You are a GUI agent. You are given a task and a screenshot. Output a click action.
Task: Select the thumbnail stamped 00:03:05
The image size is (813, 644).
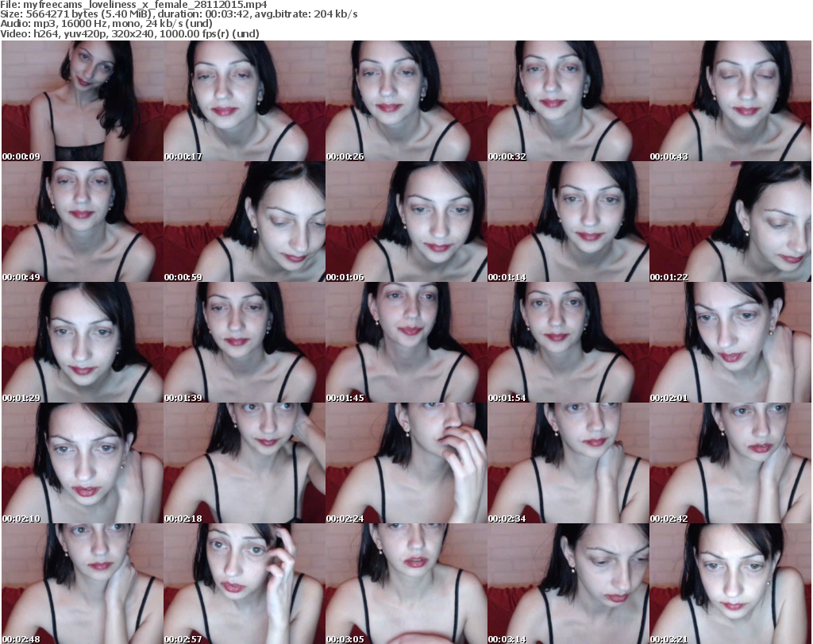(406, 584)
